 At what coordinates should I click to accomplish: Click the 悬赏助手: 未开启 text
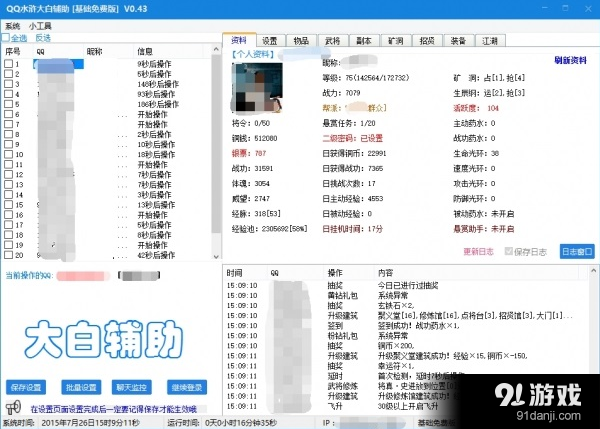click(x=483, y=229)
